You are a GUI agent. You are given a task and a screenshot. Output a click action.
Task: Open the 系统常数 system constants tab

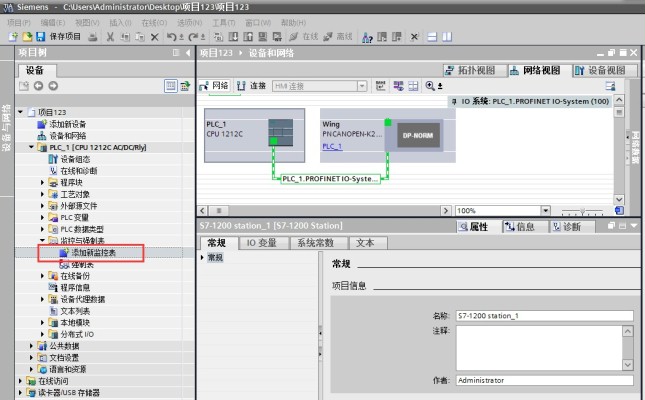tap(316, 243)
